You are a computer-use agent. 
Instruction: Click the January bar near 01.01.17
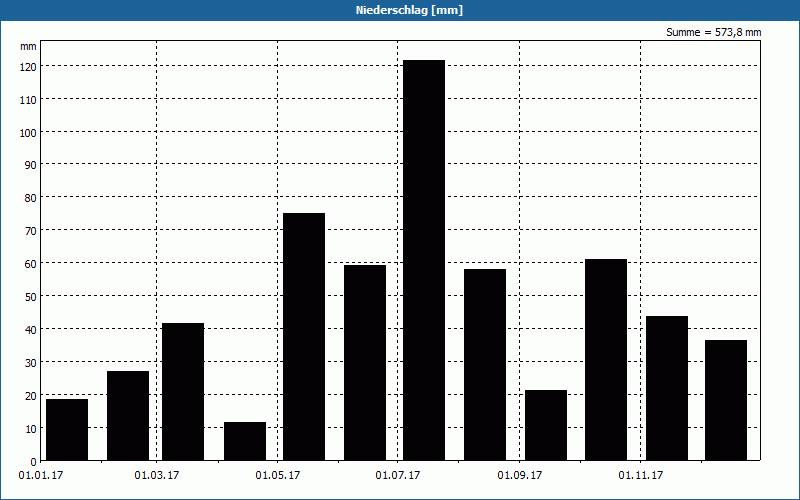[67, 430]
